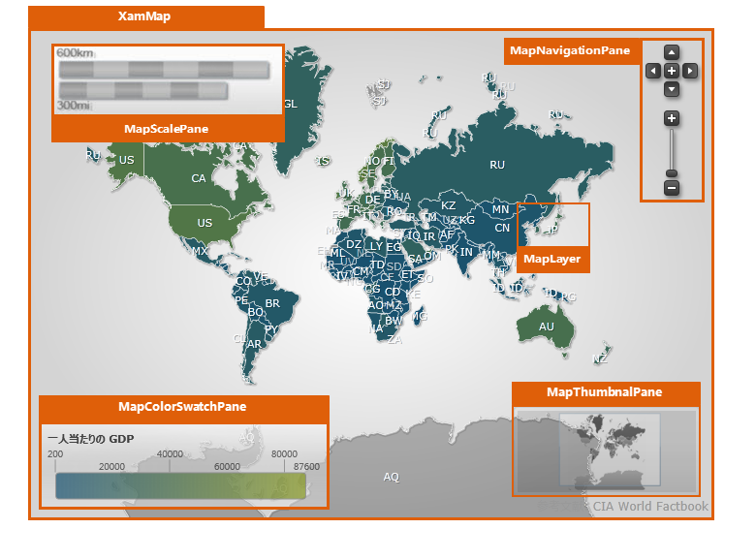Zoom out using the minus button
Viewport: 756px width, 560px height.
point(672,187)
